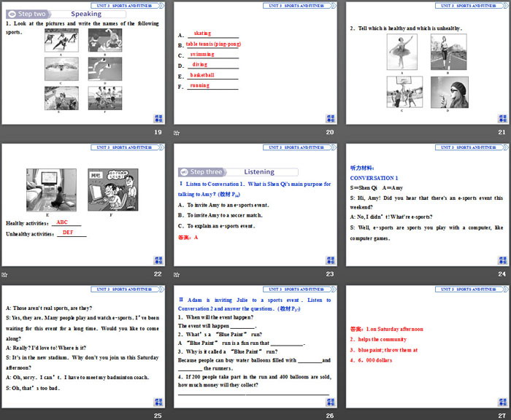Click the animation star icon under slide 22

(x=4, y=275)
